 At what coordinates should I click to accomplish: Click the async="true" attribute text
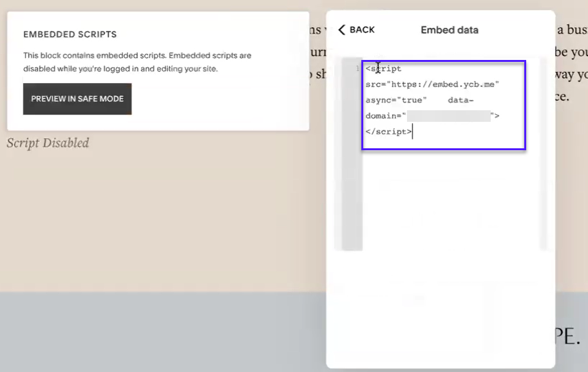[x=396, y=100]
